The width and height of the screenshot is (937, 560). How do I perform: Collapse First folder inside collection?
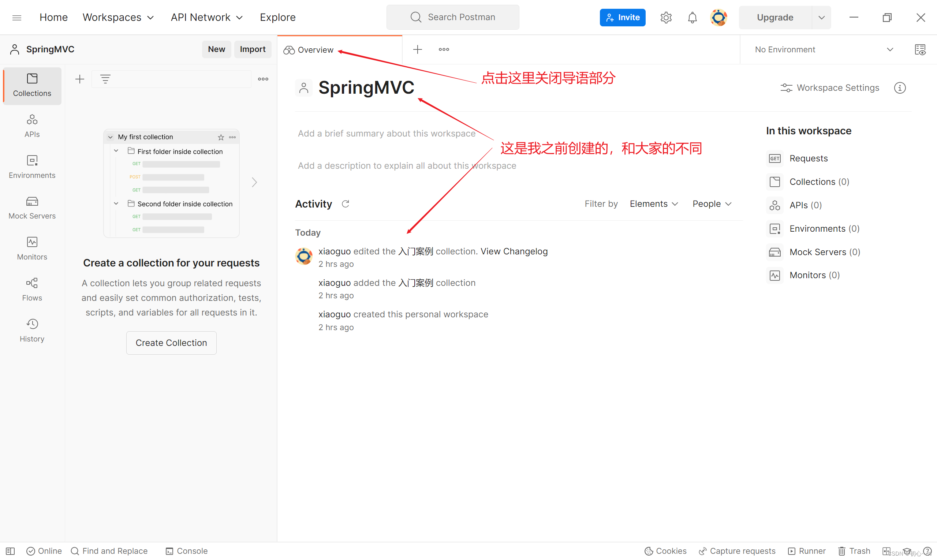point(116,151)
